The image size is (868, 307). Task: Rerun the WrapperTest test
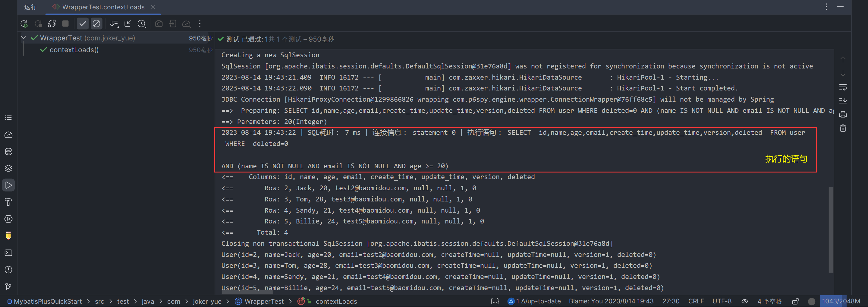click(x=24, y=24)
